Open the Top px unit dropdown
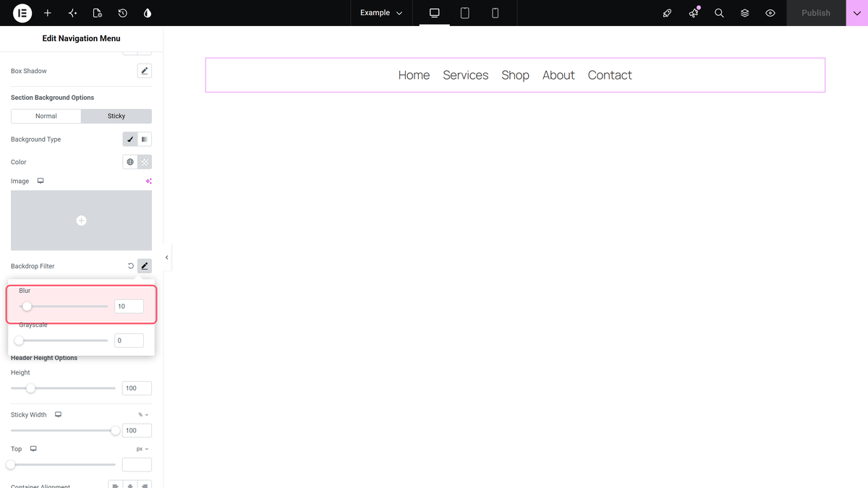868x488 pixels. (x=142, y=449)
